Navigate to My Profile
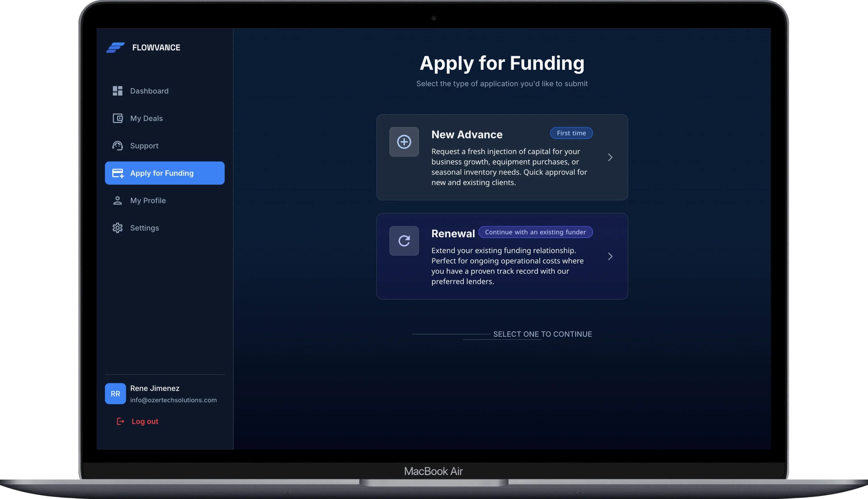The image size is (868, 499). coord(165,201)
